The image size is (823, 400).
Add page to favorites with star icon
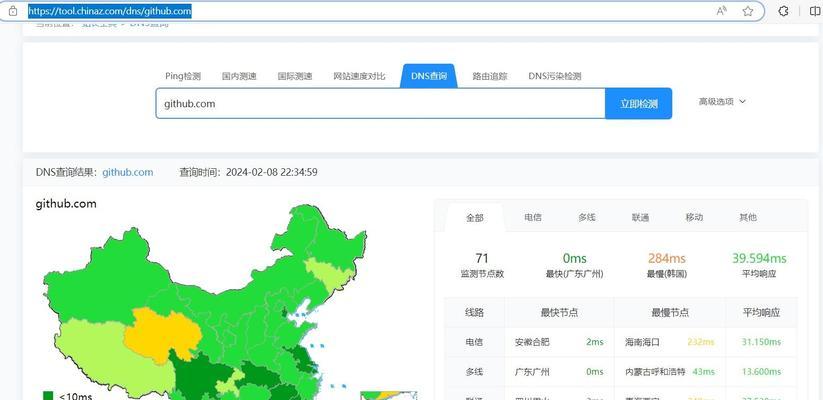pos(748,11)
